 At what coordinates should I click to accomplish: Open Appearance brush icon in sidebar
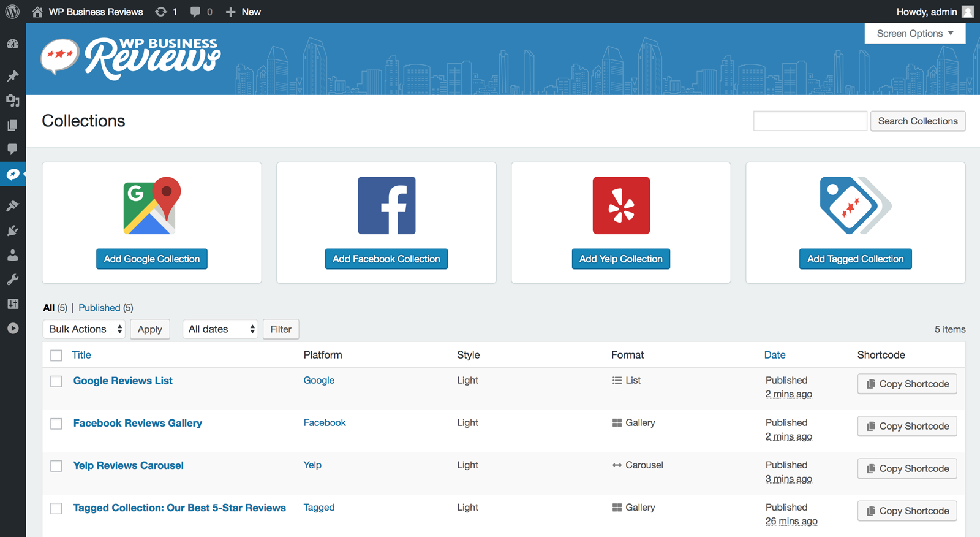(x=12, y=205)
